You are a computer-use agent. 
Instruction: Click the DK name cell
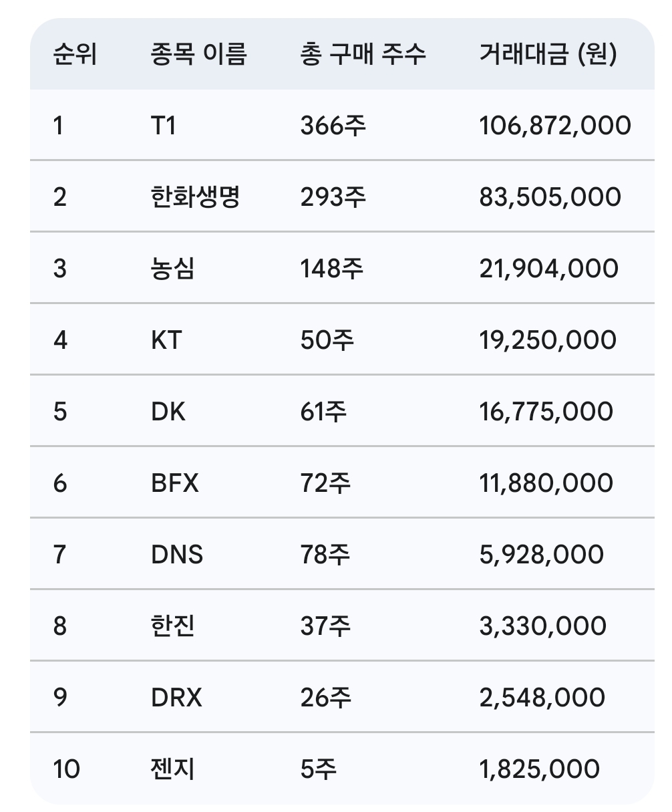[168, 412]
